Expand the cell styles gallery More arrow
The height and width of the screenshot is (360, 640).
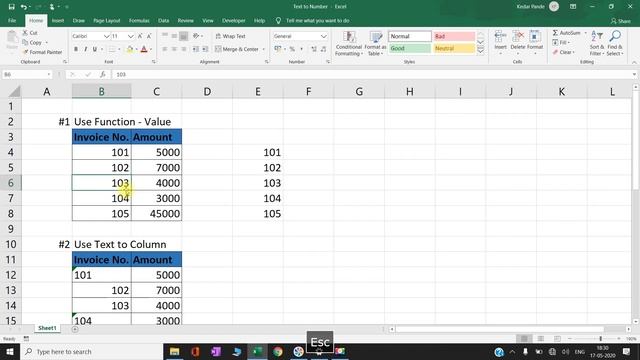(x=480, y=51)
